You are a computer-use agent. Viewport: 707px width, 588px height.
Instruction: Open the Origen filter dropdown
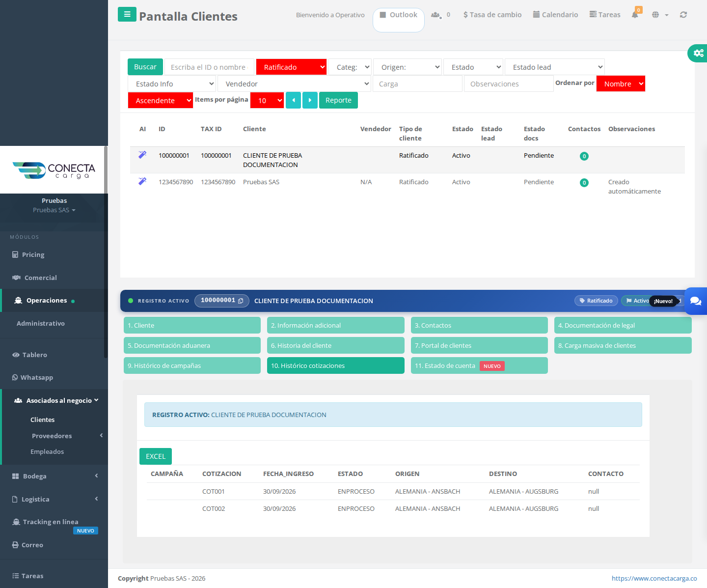[x=408, y=67]
